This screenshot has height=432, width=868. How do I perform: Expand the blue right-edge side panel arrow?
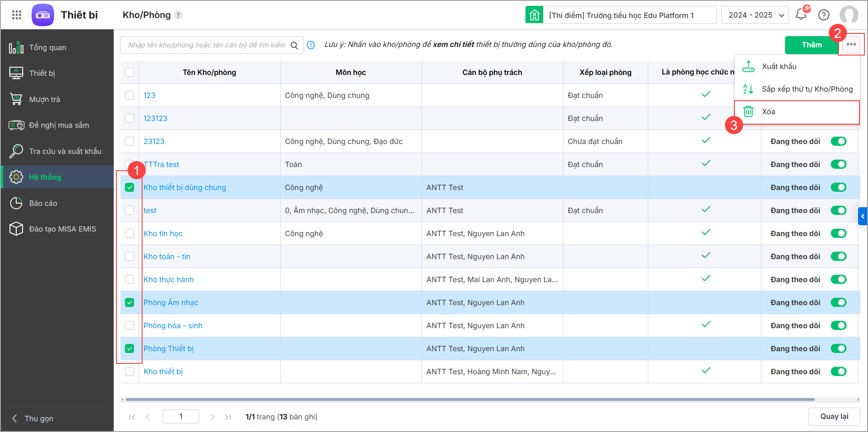coord(863,216)
